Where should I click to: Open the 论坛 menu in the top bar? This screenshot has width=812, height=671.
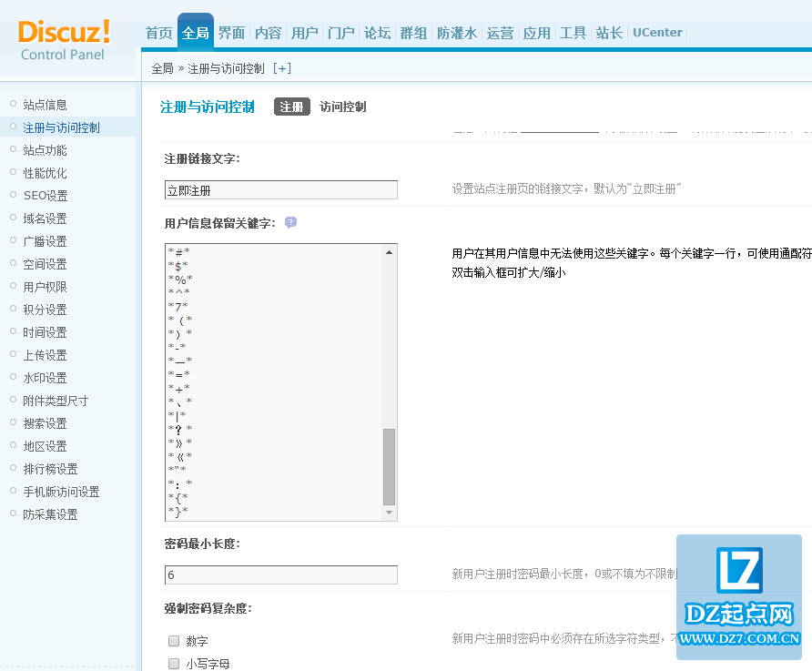(377, 32)
